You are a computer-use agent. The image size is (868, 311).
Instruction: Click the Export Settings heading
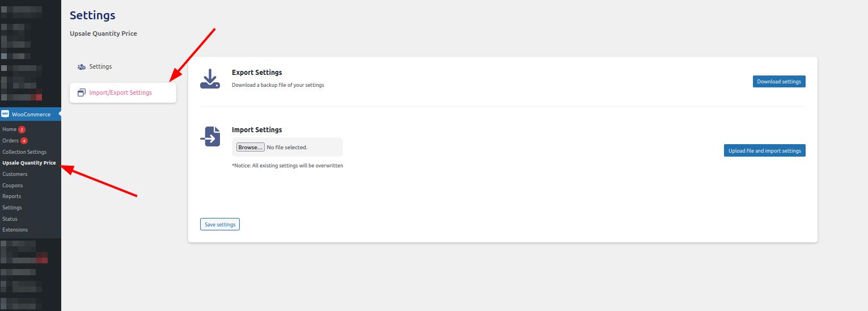[x=257, y=73]
